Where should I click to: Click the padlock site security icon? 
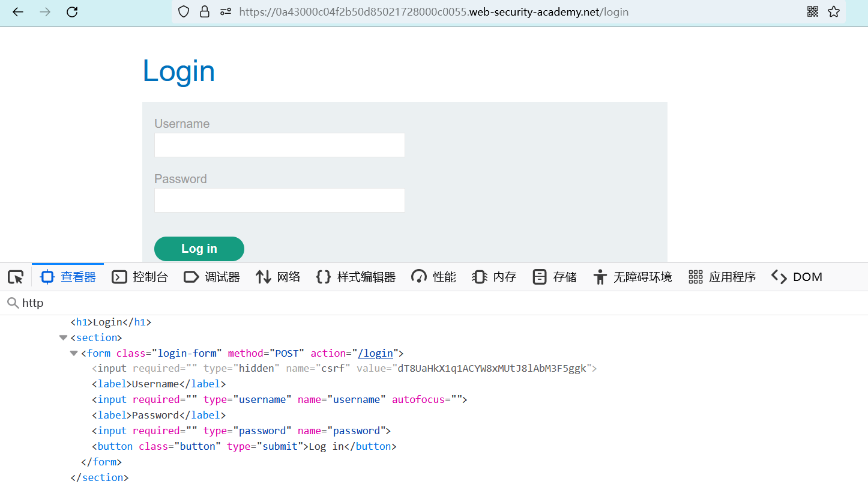(x=204, y=11)
